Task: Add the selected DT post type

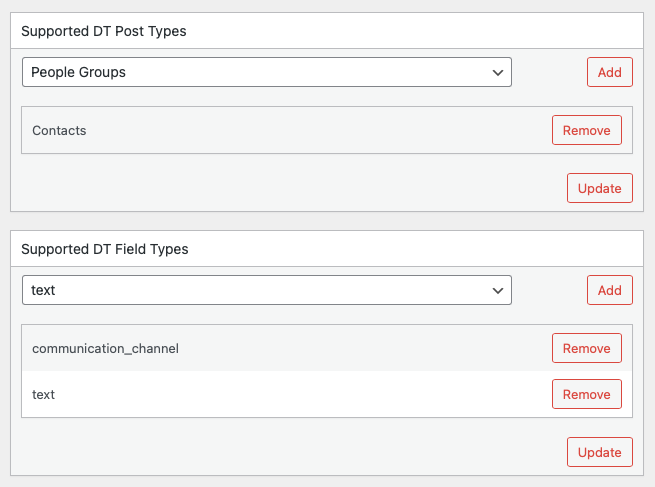Action: tap(609, 72)
